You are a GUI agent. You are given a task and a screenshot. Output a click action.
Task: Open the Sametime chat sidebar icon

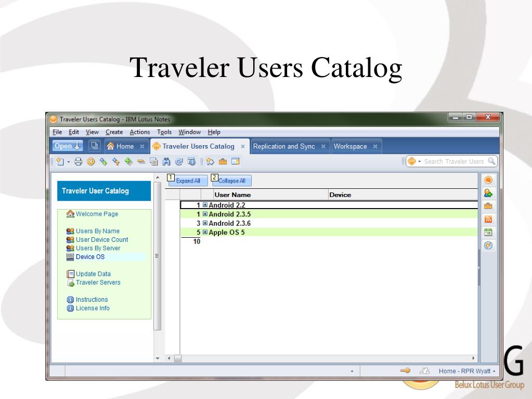[488, 180]
